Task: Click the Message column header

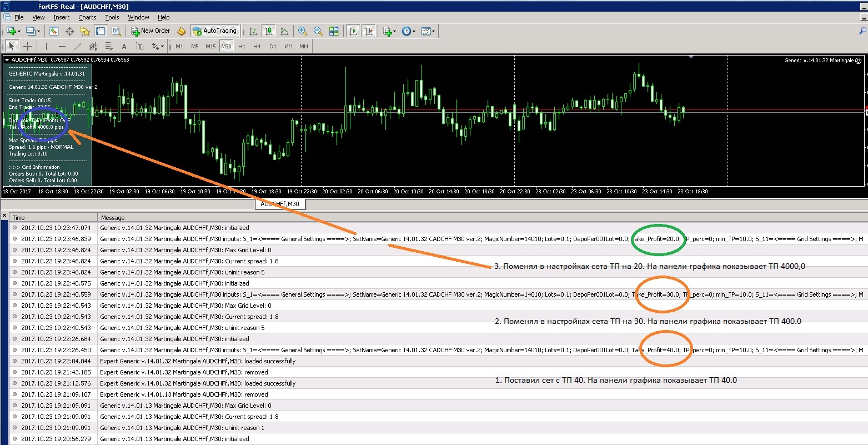Action: click(482, 218)
